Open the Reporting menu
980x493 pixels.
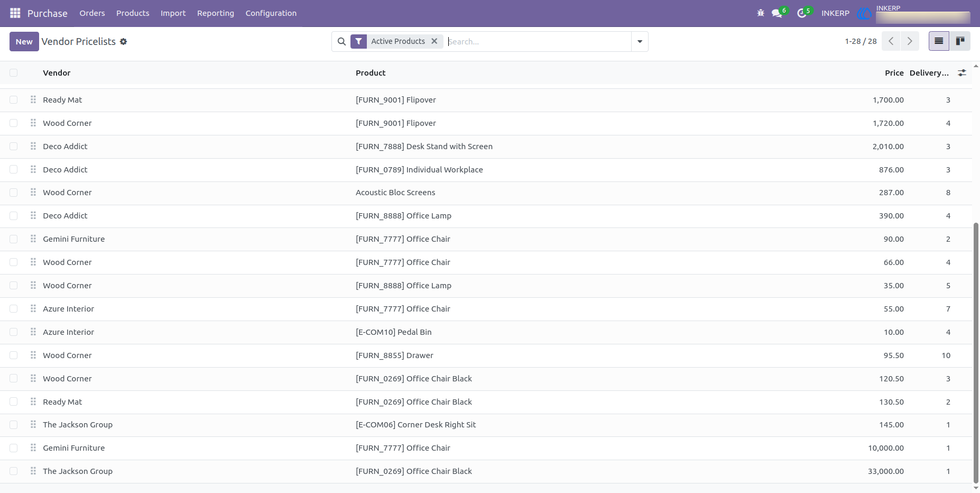click(x=216, y=13)
